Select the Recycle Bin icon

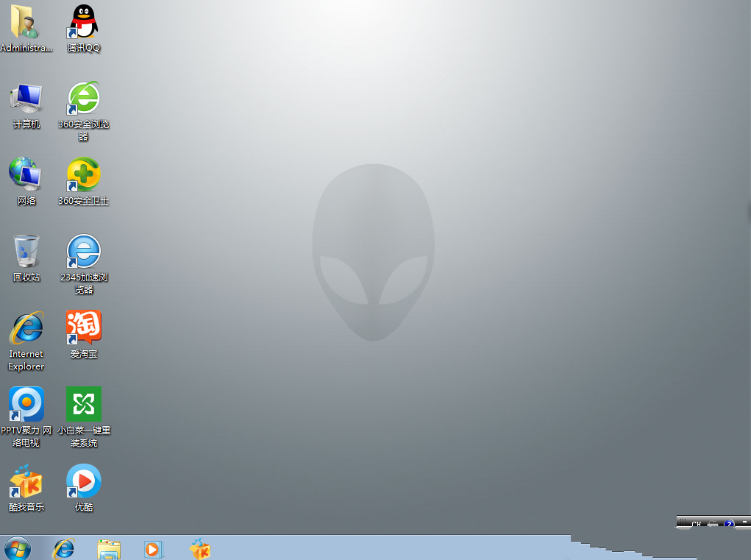pyautogui.click(x=26, y=252)
